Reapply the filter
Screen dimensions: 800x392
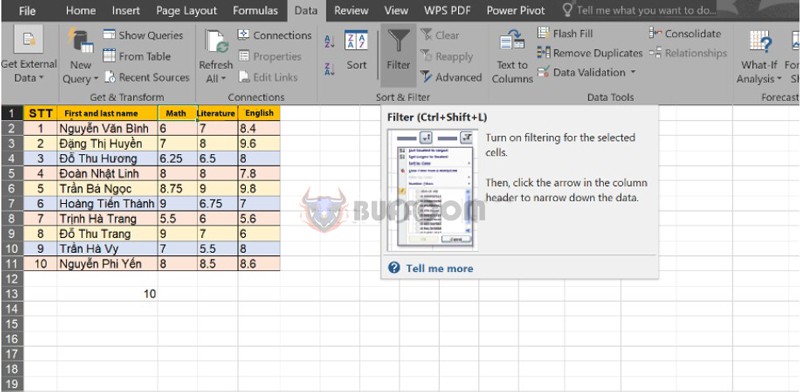pyautogui.click(x=446, y=57)
